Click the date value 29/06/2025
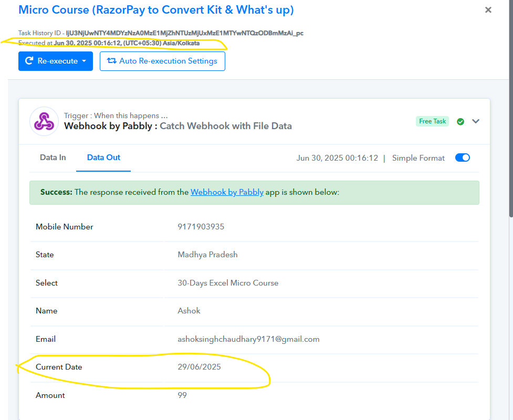The image size is (513, 420). click(199, 367)
